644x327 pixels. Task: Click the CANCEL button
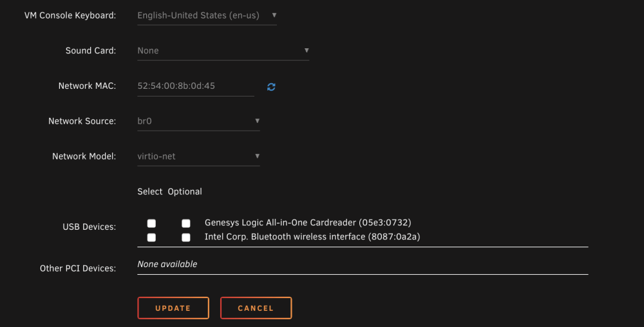(256, 308)
